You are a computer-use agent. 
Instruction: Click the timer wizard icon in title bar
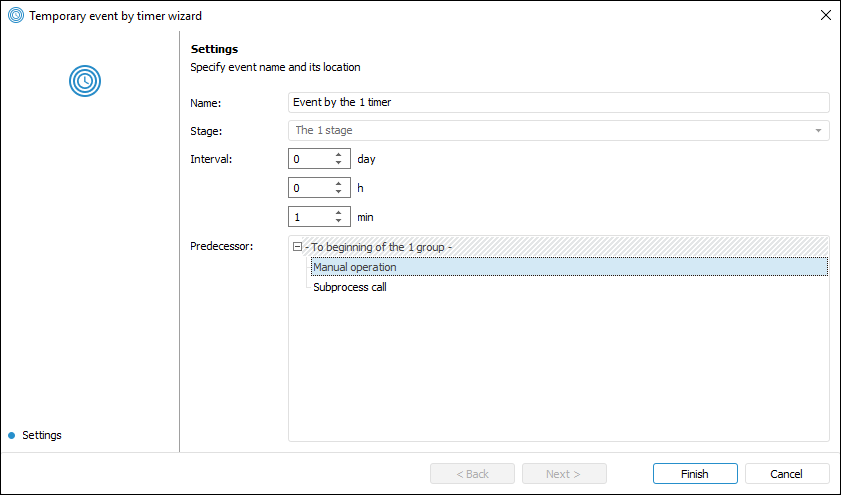point(16,15)
